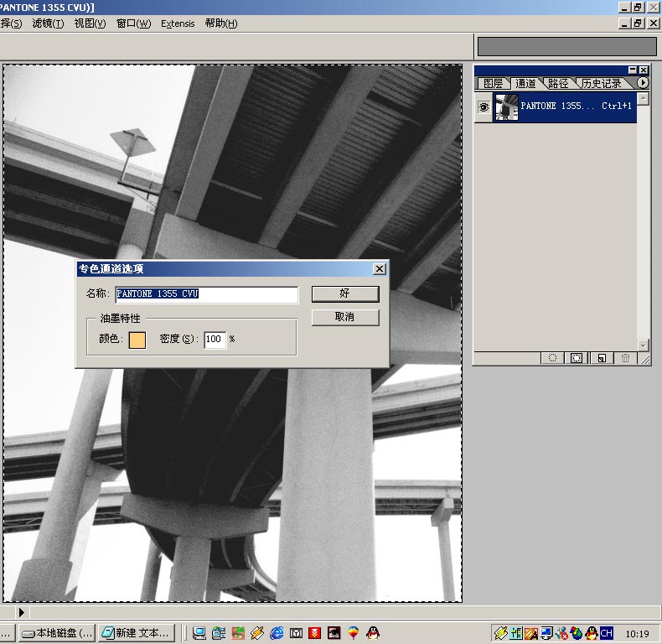Click the QQ penguin quick launch icon
This screenshot has width=662, height=644.
(x=373, y=632)
